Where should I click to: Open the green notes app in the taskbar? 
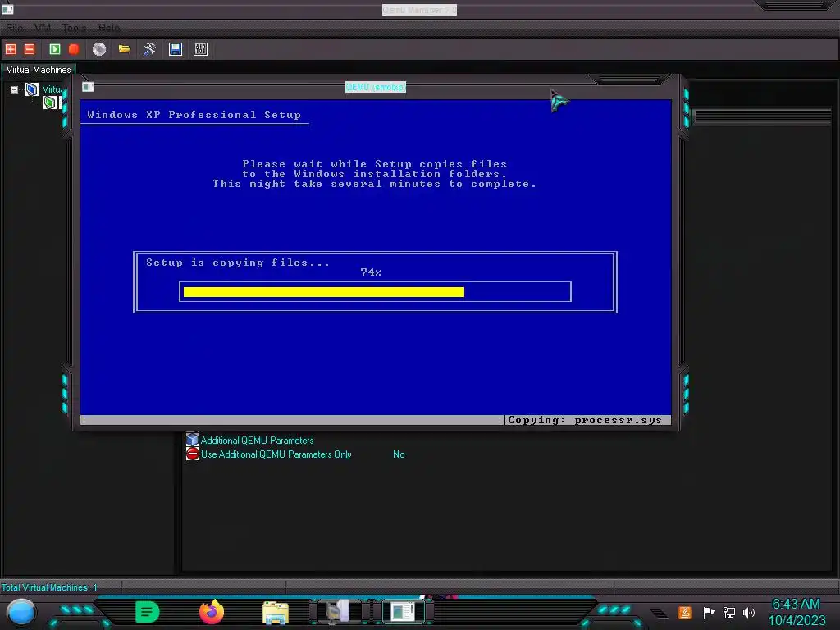[x=148, y=612]
